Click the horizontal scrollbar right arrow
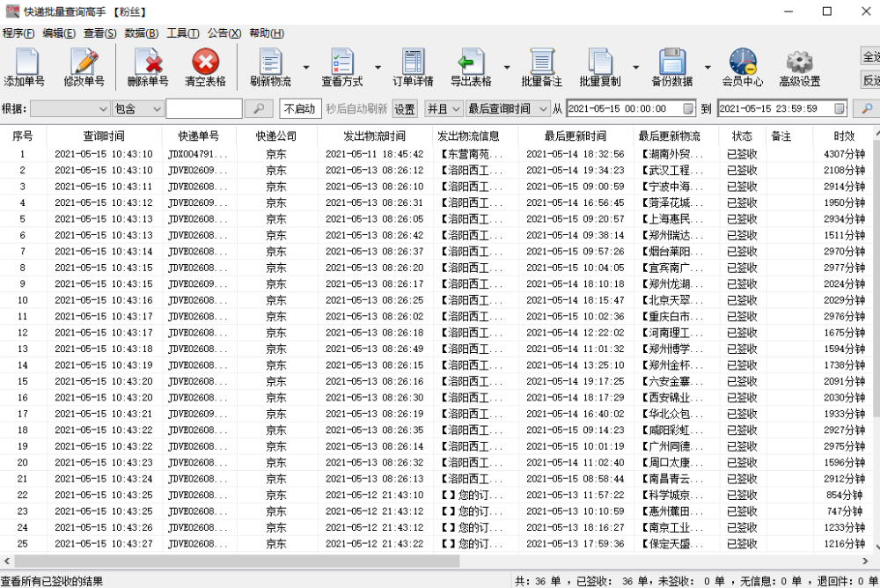Screen dimensions: 880x588 coord(865,561)
